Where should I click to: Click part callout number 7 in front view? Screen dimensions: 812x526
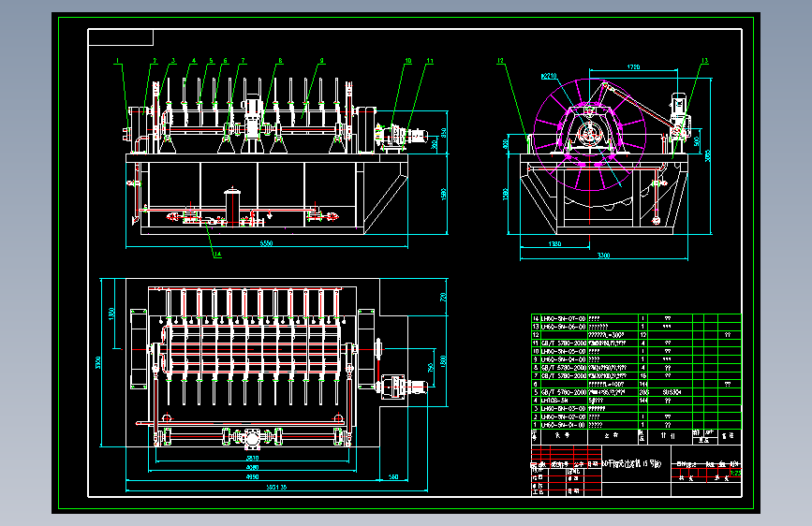point(243,61)
